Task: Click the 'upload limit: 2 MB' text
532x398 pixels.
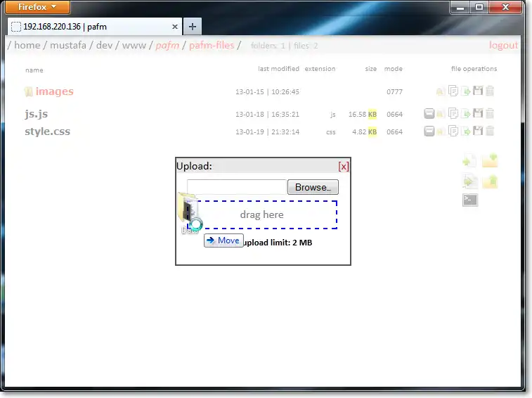Action: (x=278, y=243)
